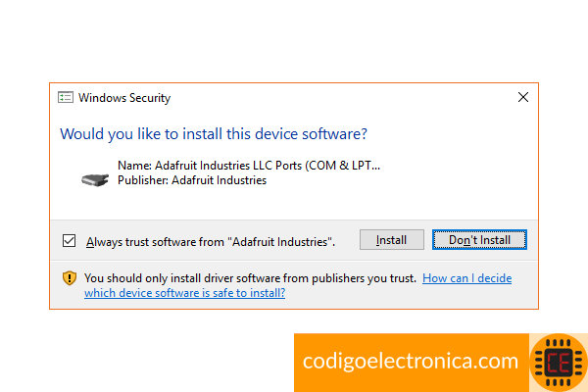Click the codigoelectronica.com banner text
588x392 pixels.
pos(411,361)
